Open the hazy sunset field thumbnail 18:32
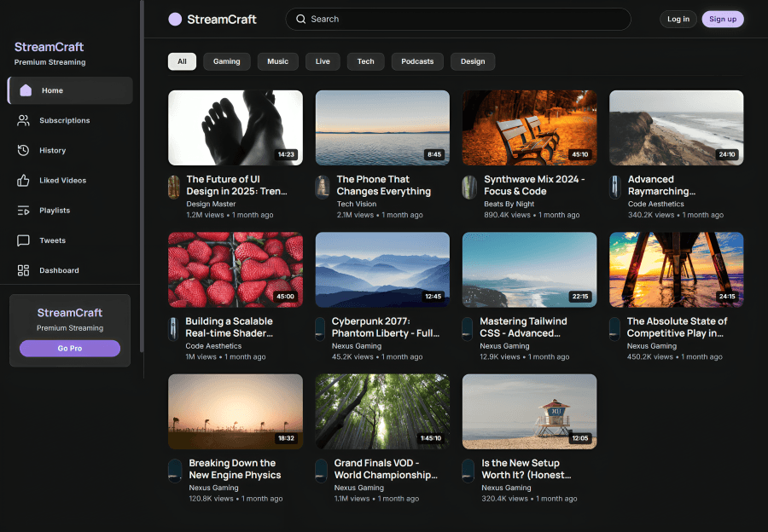This screenshot has height=532, width=768. [236, 412]
